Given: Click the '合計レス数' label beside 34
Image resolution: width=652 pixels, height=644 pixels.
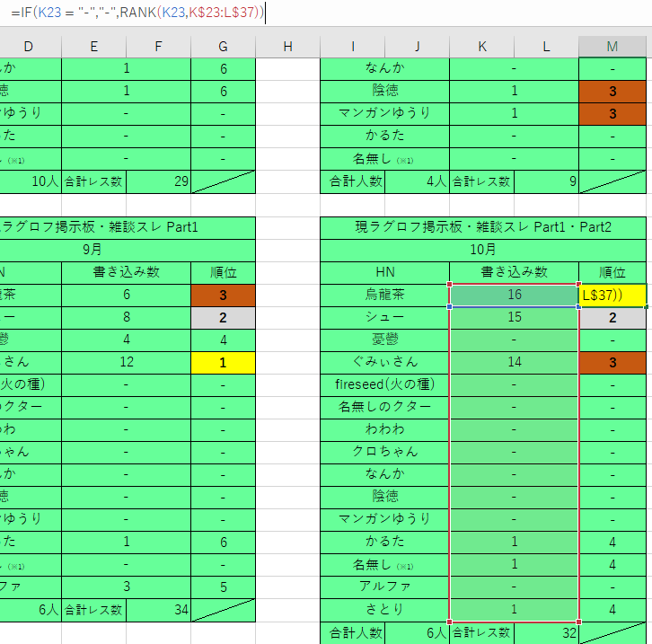Looking at the screenshot, I should coord(93,610).
